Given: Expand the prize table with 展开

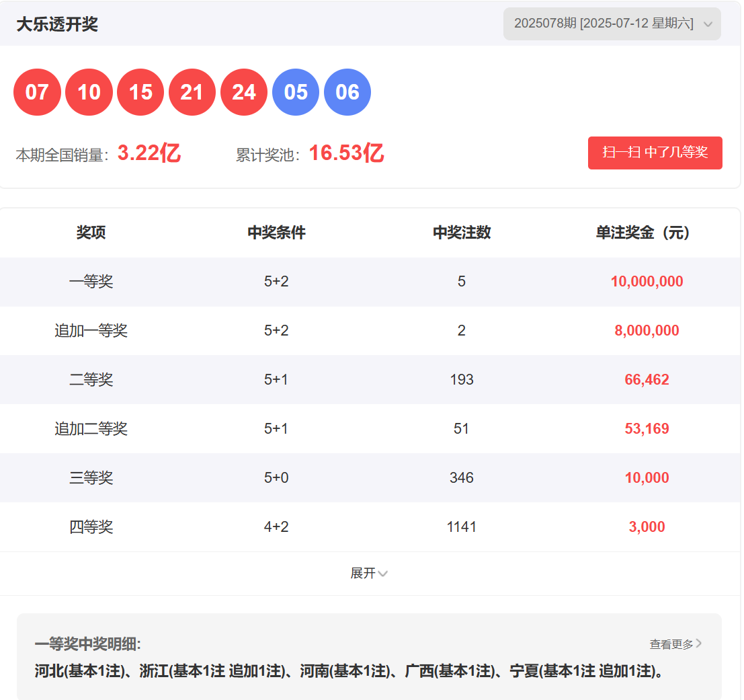Looking at the screenshot, I should click(369, 574).
